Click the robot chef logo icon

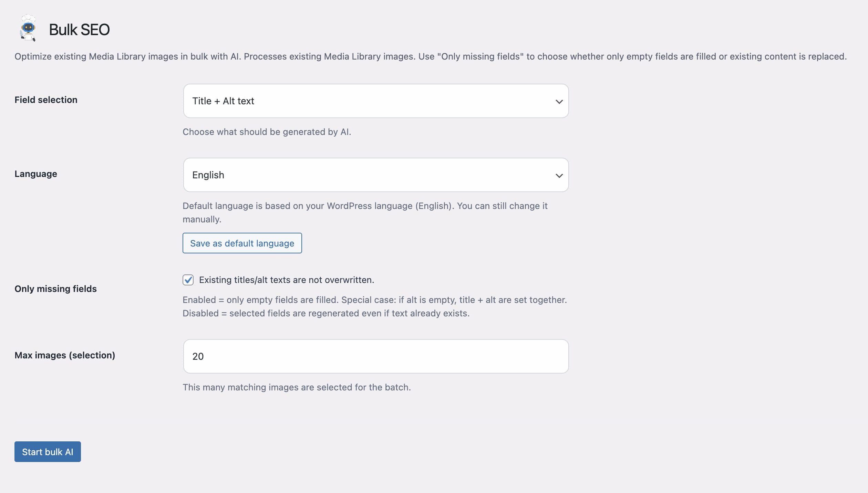coord(28,28)
